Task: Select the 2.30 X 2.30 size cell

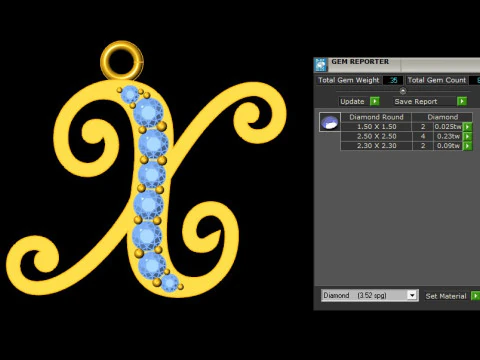Action: [x=376, y=146]
